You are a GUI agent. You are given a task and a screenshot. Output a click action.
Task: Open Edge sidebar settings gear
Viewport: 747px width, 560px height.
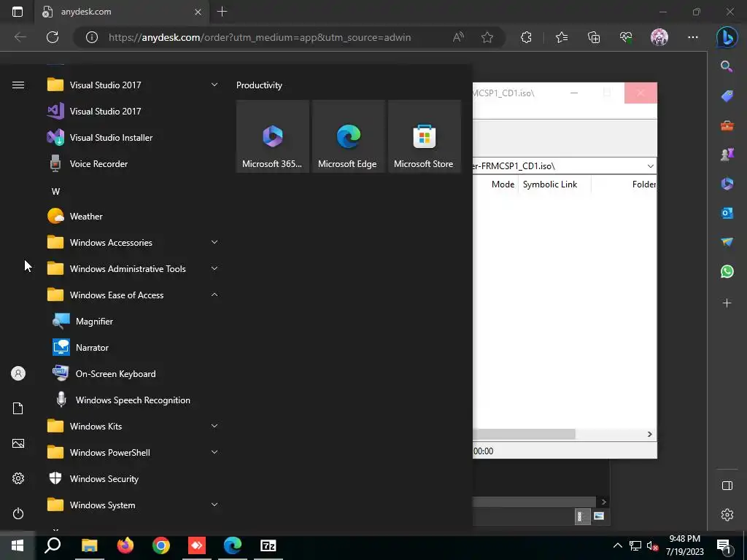pyautogui.click(x=727, y=515)
